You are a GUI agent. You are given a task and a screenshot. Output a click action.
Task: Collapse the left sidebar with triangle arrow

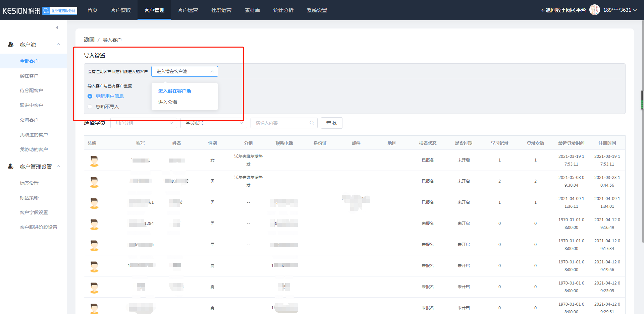(x=57, y=27)
